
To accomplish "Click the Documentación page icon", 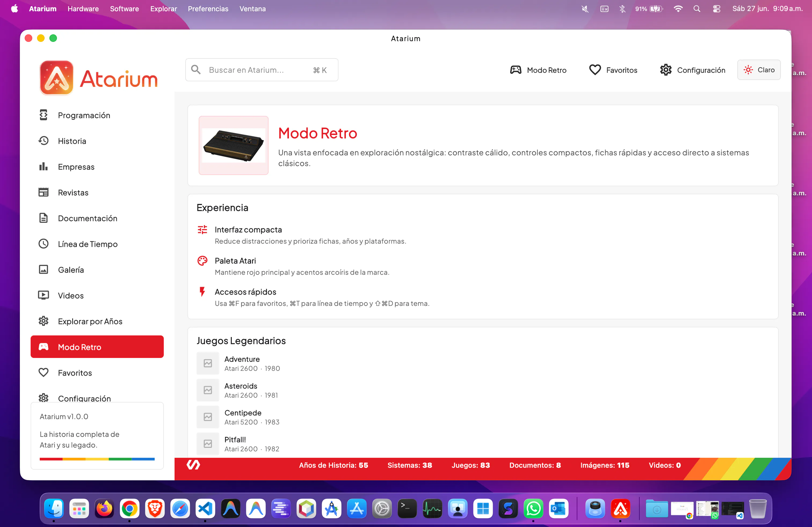I will click(x=43, y=218).
